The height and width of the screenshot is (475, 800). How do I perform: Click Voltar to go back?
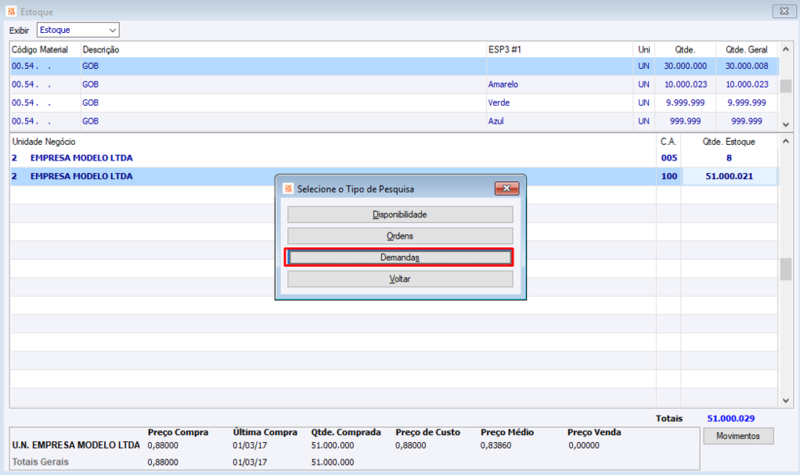(400, 279)
